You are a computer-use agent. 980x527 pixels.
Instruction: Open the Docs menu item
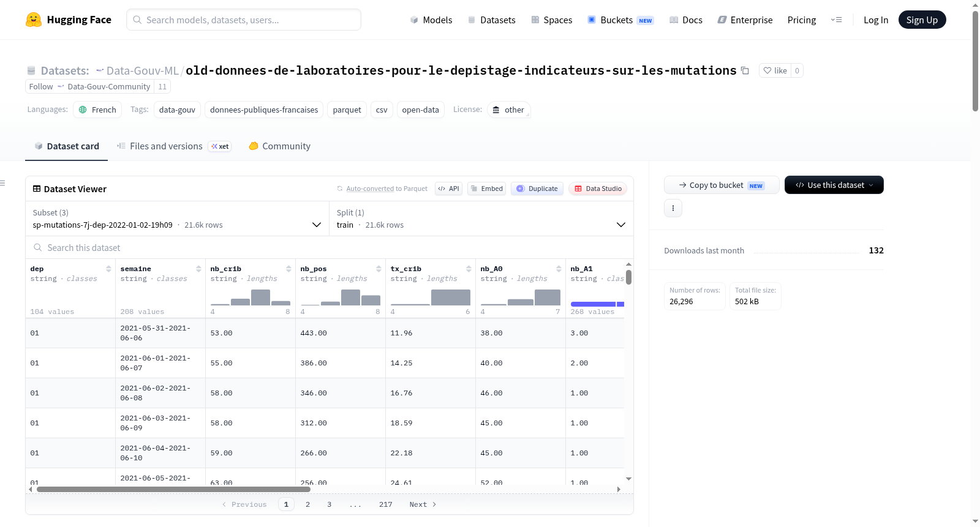tap(686, 20)
